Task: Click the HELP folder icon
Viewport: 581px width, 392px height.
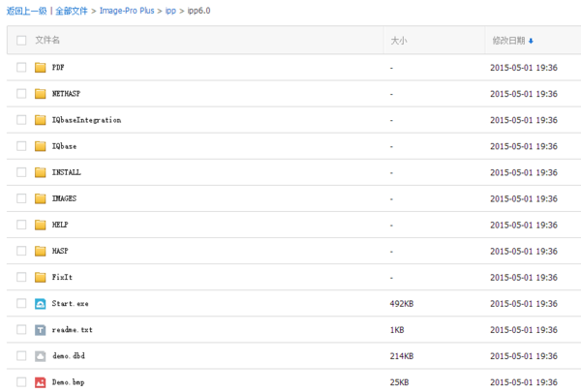Action: (41, 225)
